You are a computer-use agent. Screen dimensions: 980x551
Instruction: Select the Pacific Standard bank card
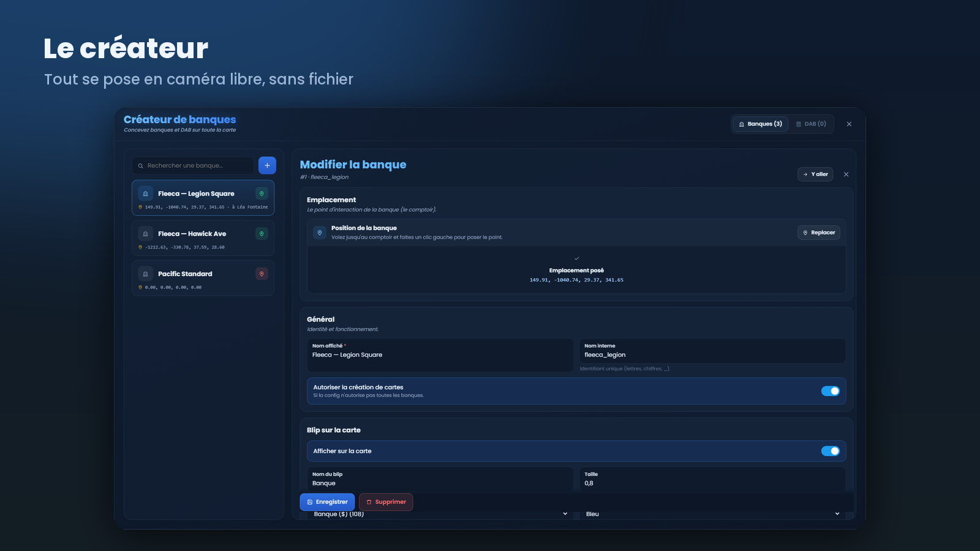click(x=203, y=278)
